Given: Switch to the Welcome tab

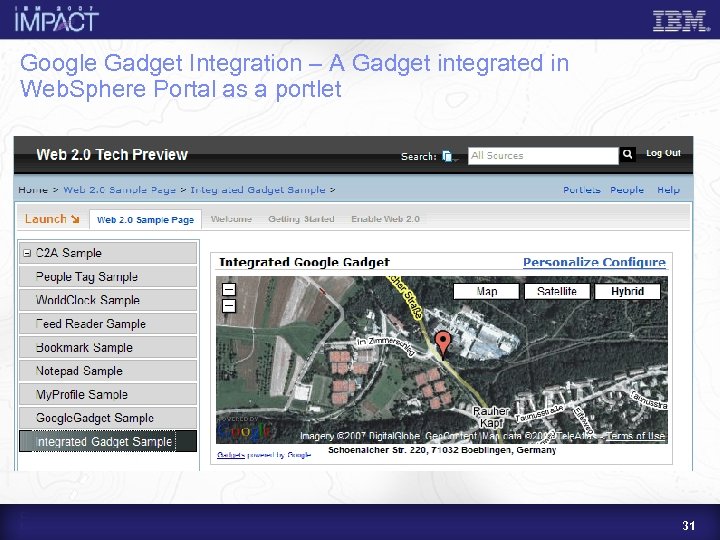Looking at the screenshot, I should (x=231, y=219).
